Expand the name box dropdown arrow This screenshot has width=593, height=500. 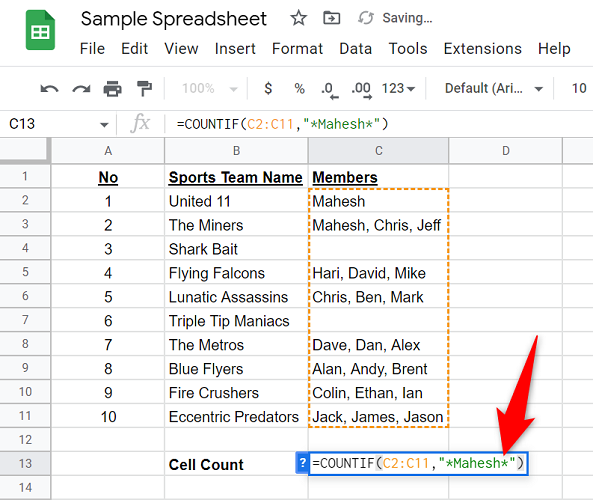tap(104, 124)
